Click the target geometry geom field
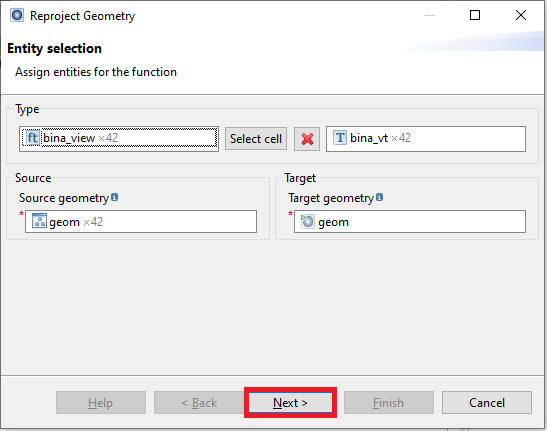 coord(410,221)
